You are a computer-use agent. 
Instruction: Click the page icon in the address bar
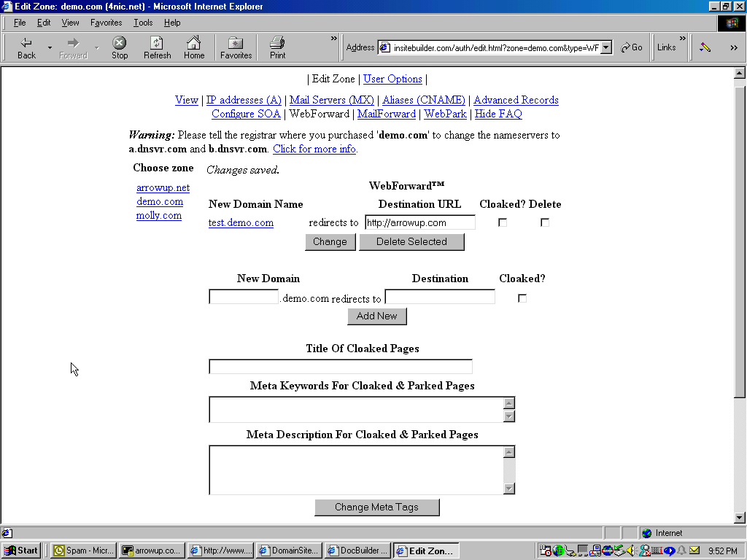384,47
